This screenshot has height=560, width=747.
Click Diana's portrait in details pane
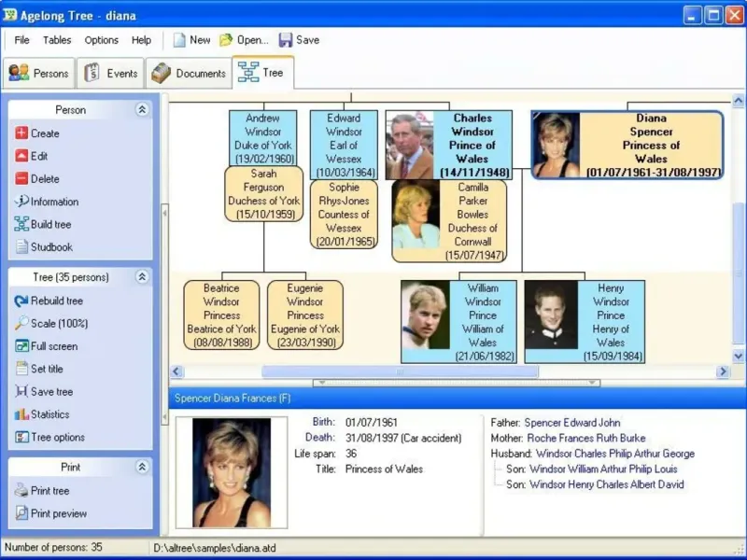[232, 472]
